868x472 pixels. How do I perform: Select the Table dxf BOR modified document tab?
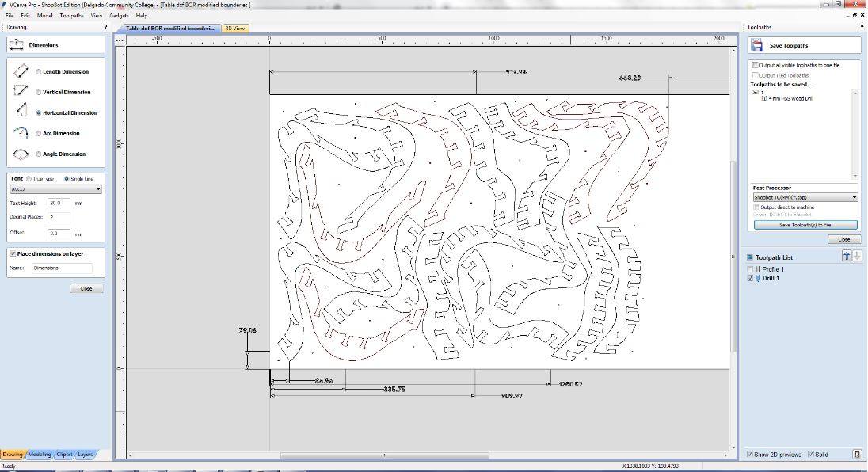click(169, 29)
